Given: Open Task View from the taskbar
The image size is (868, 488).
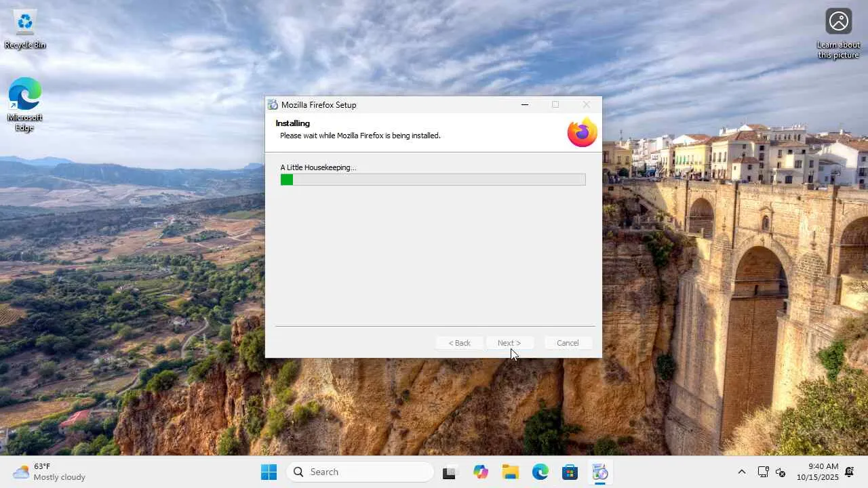Looking at the screenshot, I should click(x=450, y=472).
